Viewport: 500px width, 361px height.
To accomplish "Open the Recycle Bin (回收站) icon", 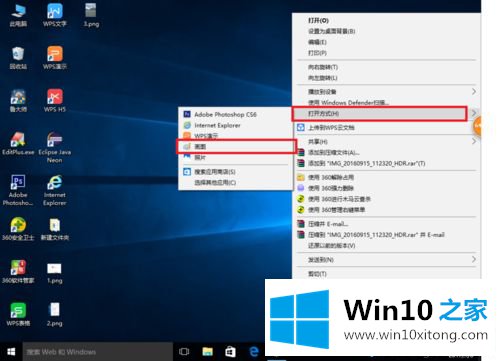I will (x=18, y=58).
